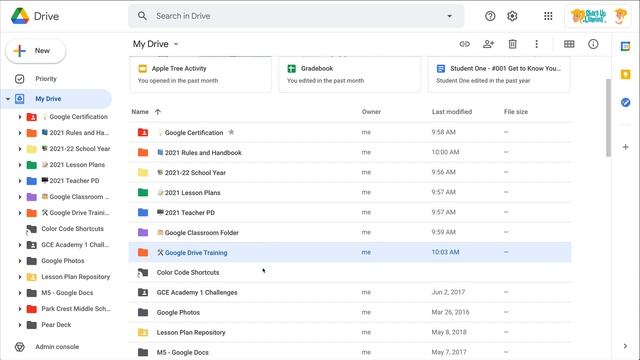The height and width of the screenshot is (360, 640).
Task: Open Gradebook suggested file card
Action: (350, 74)
